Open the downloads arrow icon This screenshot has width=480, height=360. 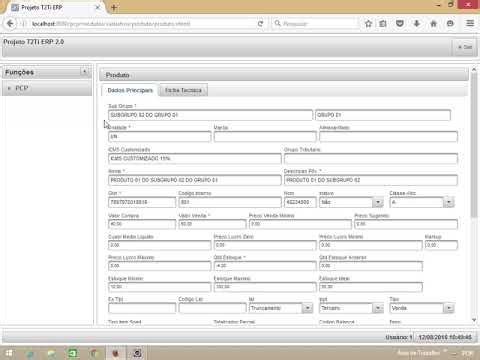417,24
